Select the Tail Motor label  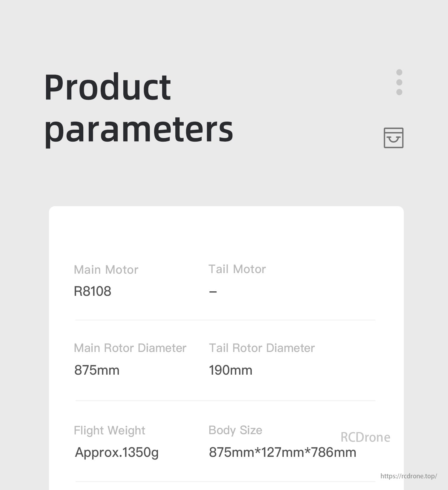coord(237,269)
